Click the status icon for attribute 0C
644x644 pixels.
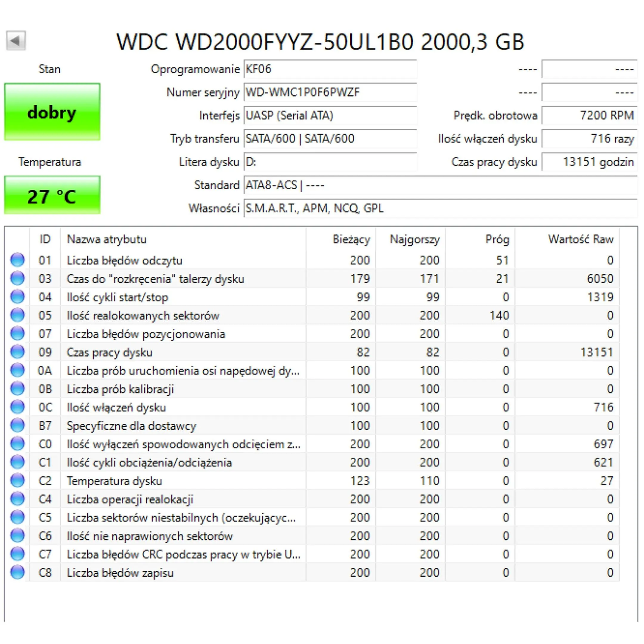coord(17,407)
